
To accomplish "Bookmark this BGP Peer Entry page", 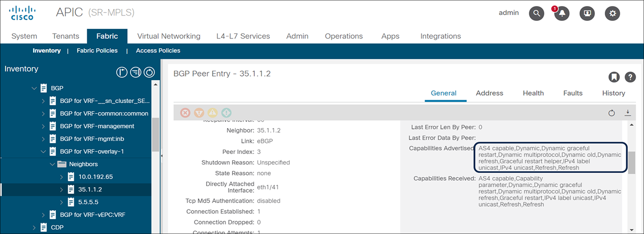I will pyautogui.click(x=614, y=77).
